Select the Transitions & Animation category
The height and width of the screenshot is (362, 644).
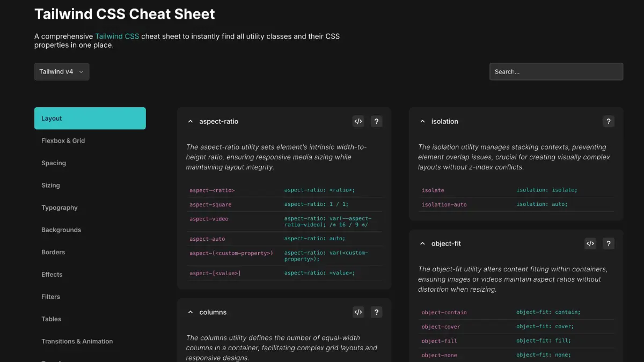coord(77,341)
